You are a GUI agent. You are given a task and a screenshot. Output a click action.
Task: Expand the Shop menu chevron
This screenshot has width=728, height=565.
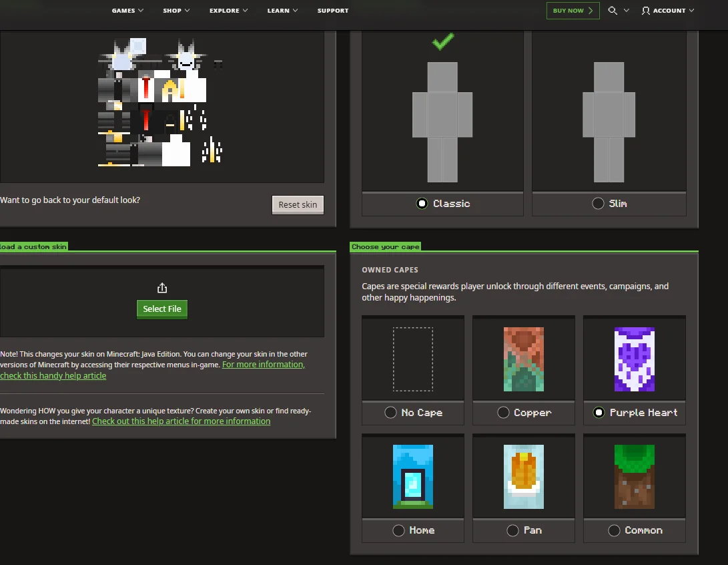pos(187,10)
